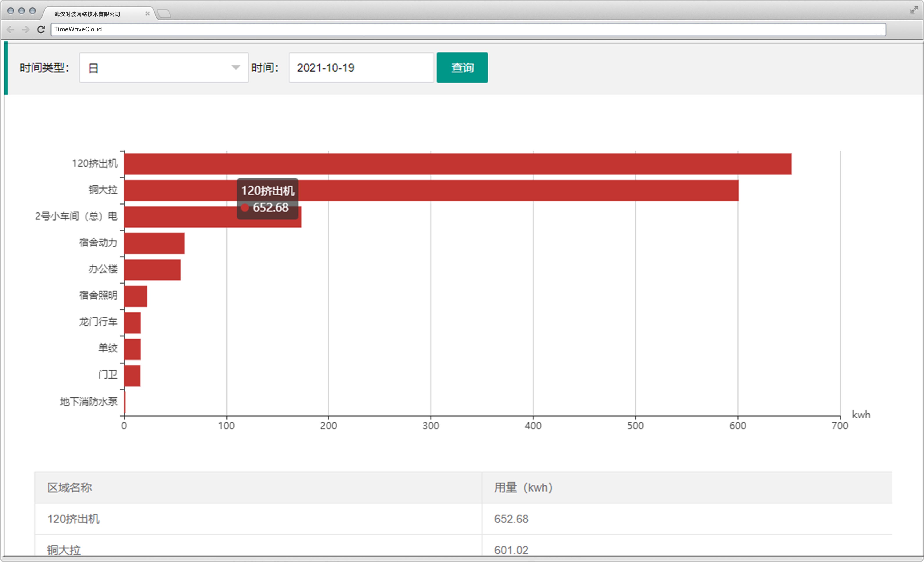Click the 2号小车间（总）电 axis label
The height and width of the screenshot is (562, 924).
pyautogui.click(x=76, y=216)
